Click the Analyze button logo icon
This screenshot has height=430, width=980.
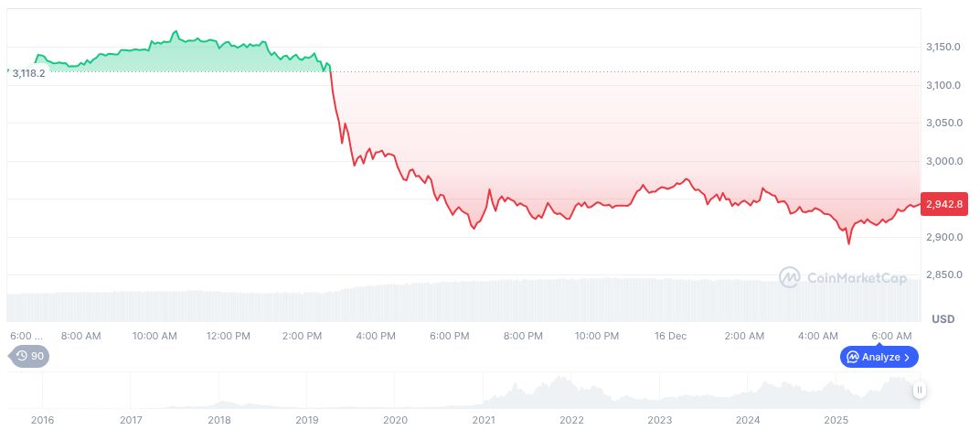852,357
